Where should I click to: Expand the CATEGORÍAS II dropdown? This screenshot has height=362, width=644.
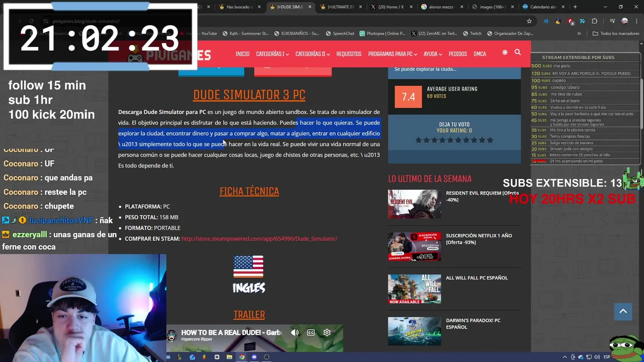tap(312, 54)
